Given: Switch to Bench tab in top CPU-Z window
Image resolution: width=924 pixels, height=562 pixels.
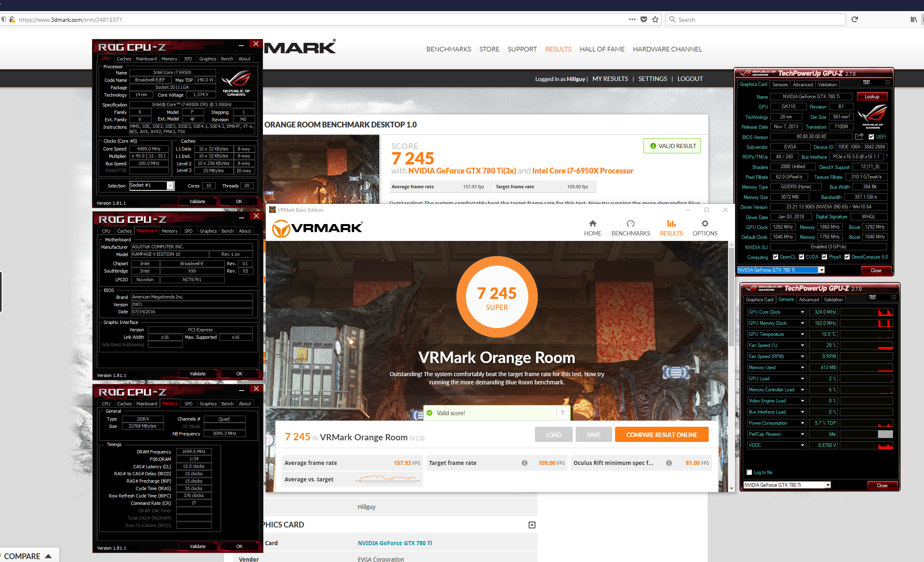Looking at the screenshot, I should coord(227,59).
